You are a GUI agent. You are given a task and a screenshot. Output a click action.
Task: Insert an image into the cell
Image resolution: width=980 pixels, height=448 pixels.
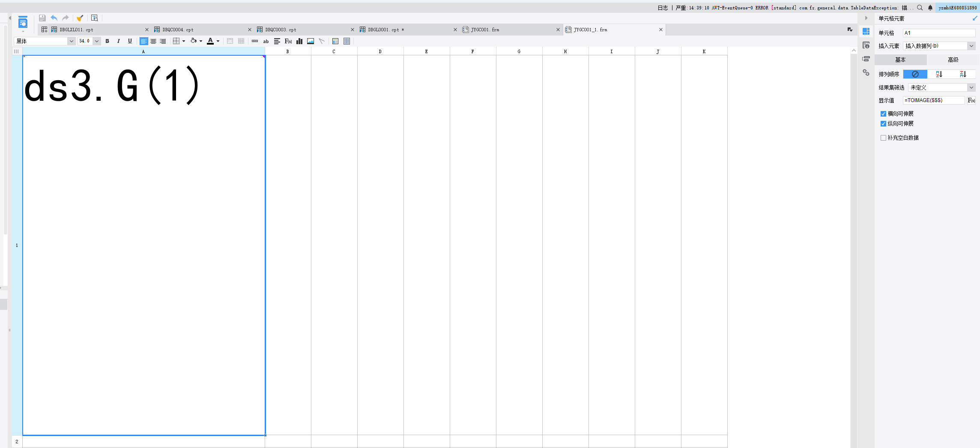click(311, 41)
